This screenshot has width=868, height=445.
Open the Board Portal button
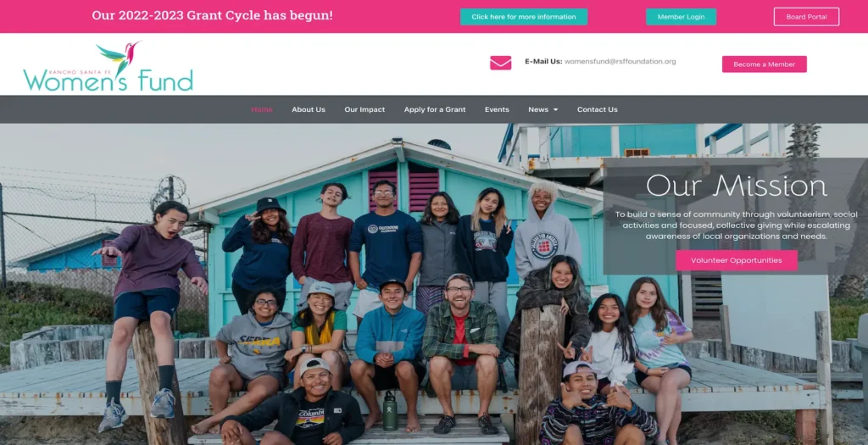coord(806,17)
